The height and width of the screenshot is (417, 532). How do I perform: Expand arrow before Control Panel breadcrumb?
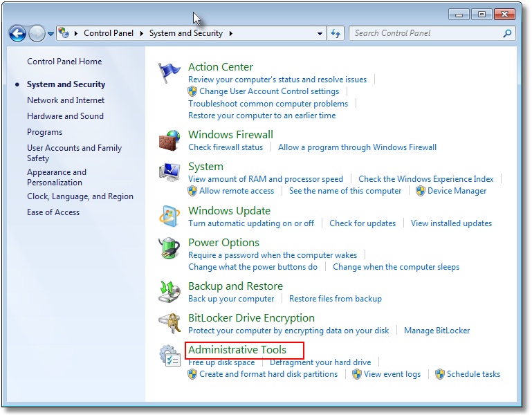click(76, 33)
